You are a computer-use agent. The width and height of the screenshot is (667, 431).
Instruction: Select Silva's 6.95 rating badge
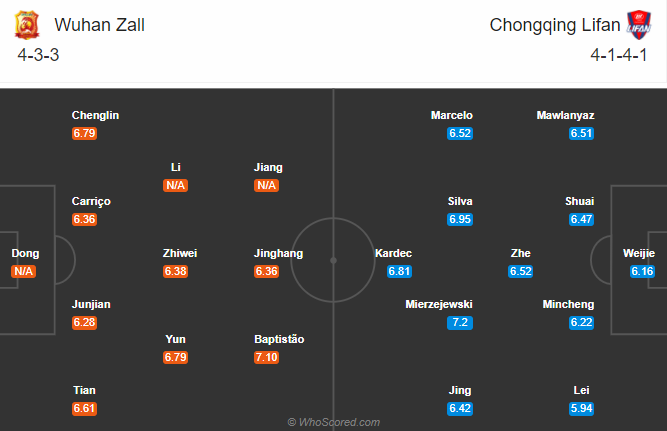pyautogui.click(x=460, y=219)
